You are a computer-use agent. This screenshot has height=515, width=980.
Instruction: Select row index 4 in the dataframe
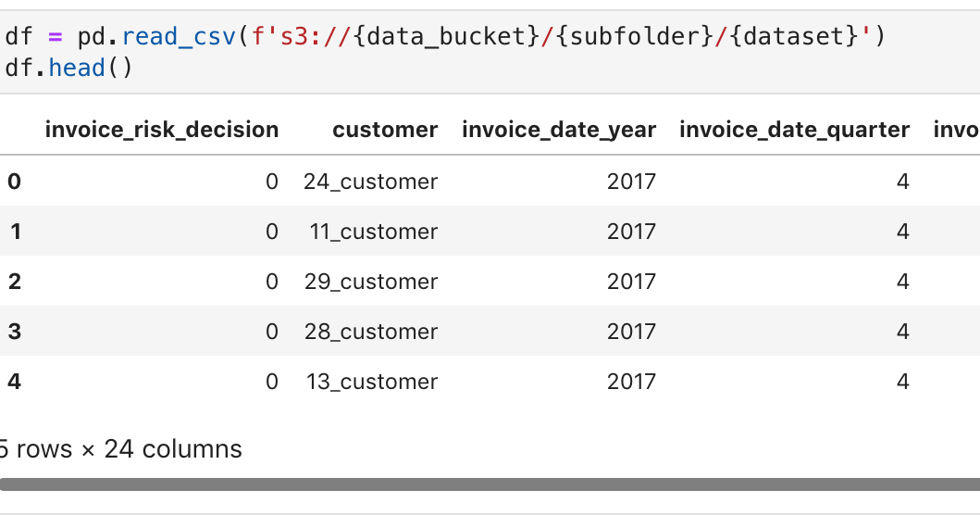pyautogui.click(x=14, y=382)
